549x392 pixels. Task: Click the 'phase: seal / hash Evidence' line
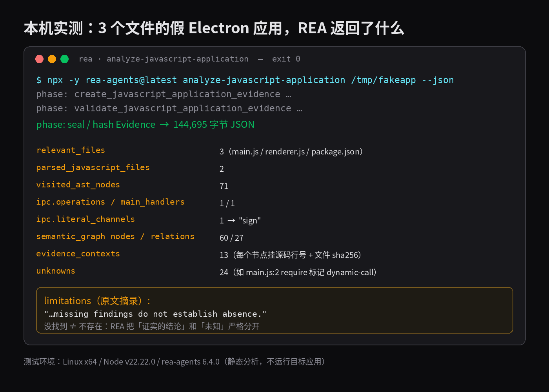click(x=145, y=124)
